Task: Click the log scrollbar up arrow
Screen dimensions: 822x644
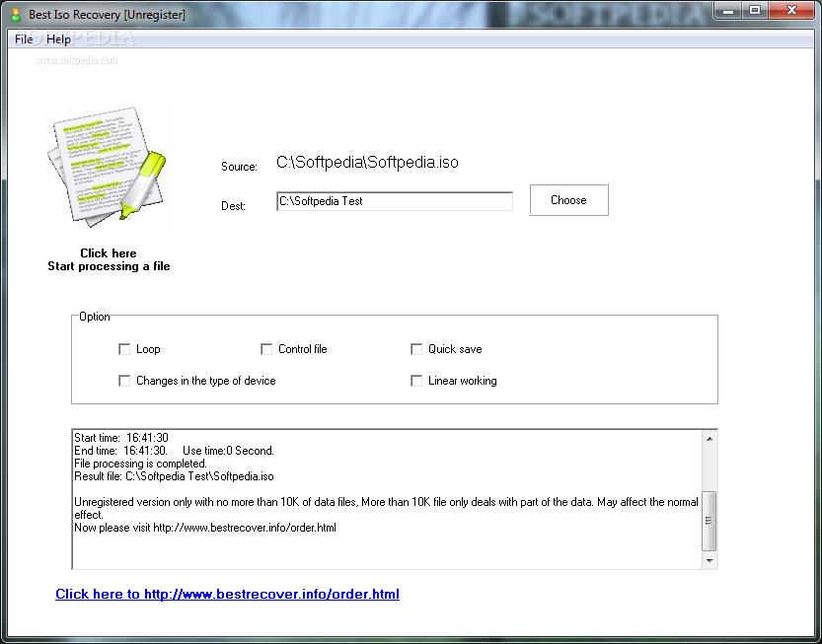Action: coord(709,438)
